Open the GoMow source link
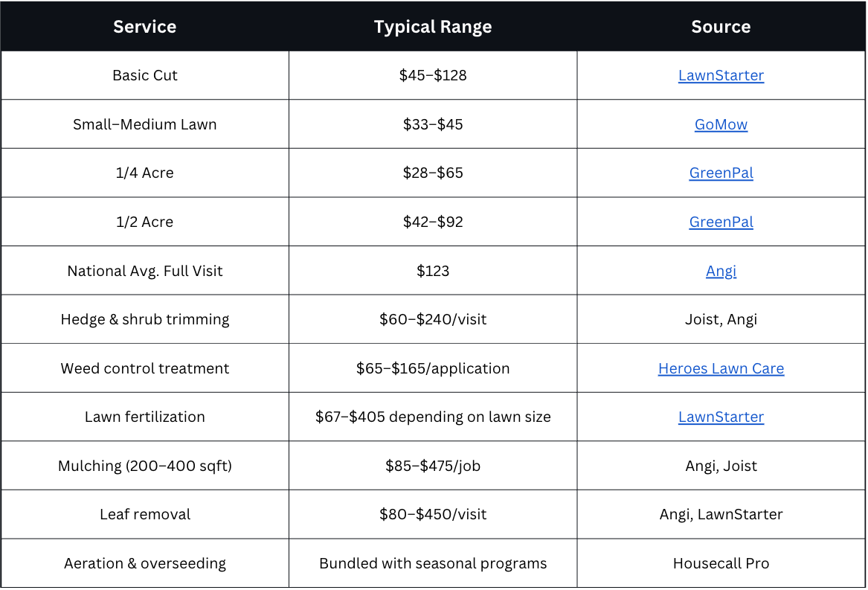The height and width of the screenshot is (590, 868). [721, 124]
